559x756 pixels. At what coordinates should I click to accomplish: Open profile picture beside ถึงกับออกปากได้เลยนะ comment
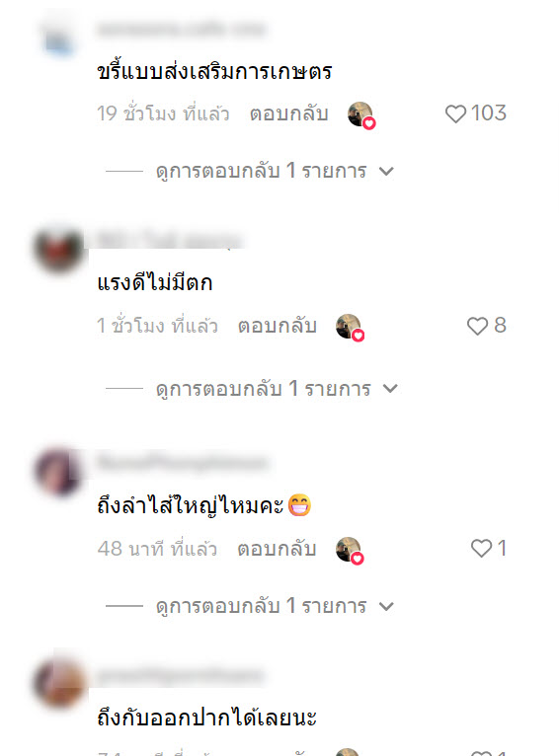click(x=59, y=684)
